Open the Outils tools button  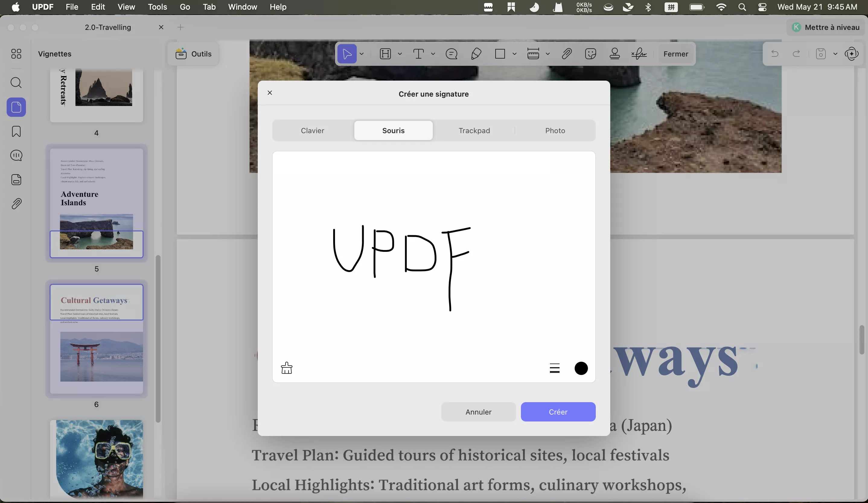(193, 54)
